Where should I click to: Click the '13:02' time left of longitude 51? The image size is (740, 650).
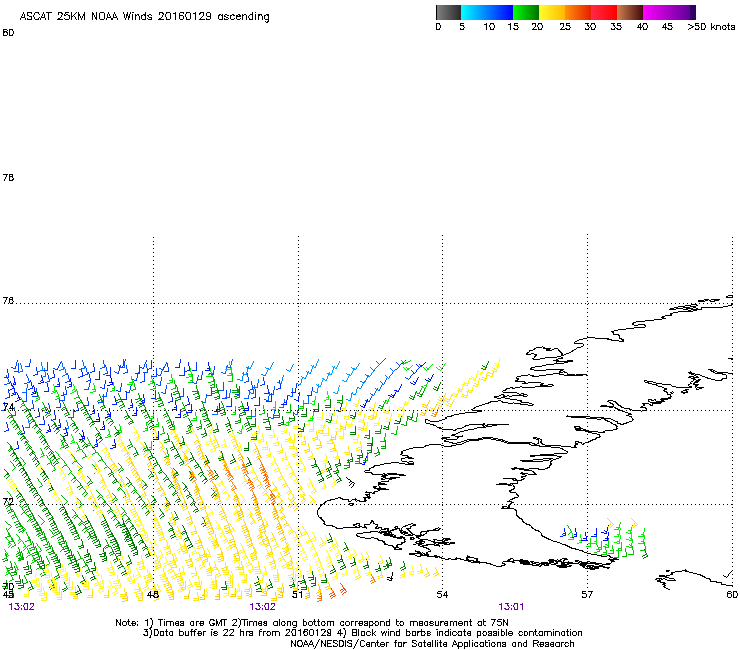tap(262, 607)
